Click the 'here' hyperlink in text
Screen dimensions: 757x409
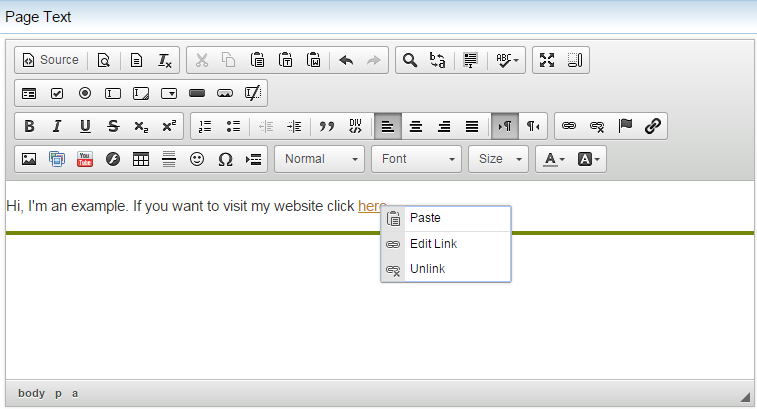(371, 206)
